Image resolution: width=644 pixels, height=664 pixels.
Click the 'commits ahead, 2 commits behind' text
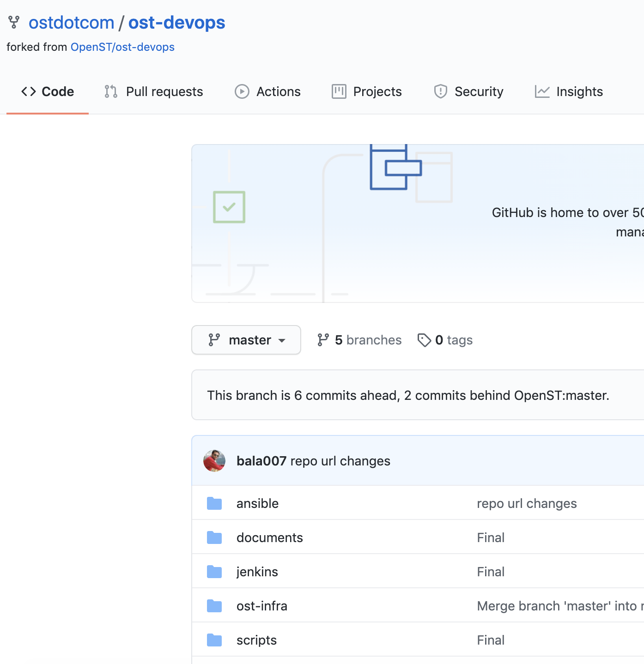tap(408, 395)
